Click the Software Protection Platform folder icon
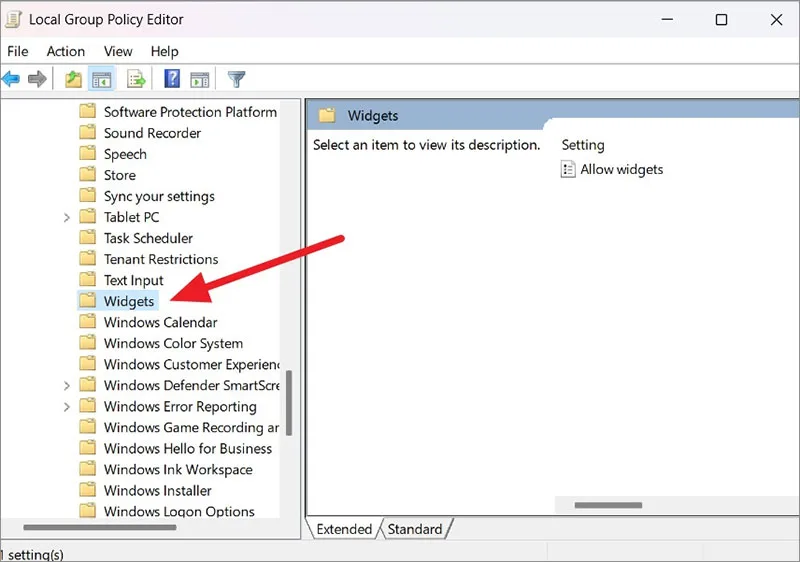Viewport: 800px width, 562px height. tap(88, 111)
